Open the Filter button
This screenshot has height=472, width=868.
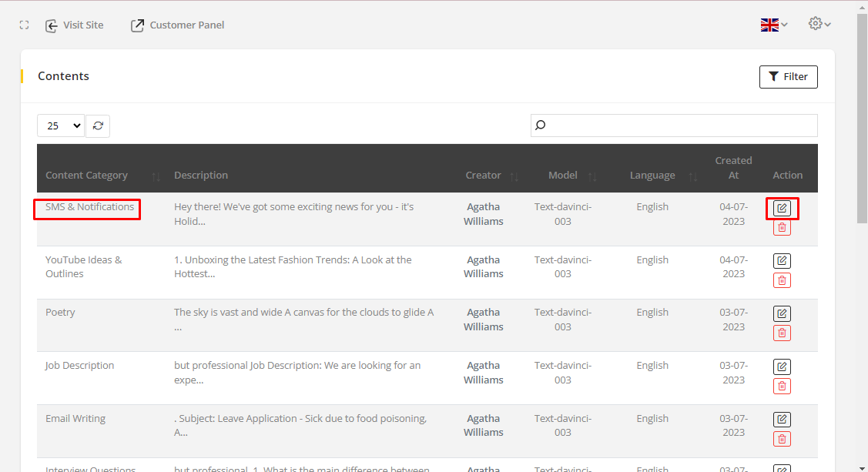click(x=788, y=77)
